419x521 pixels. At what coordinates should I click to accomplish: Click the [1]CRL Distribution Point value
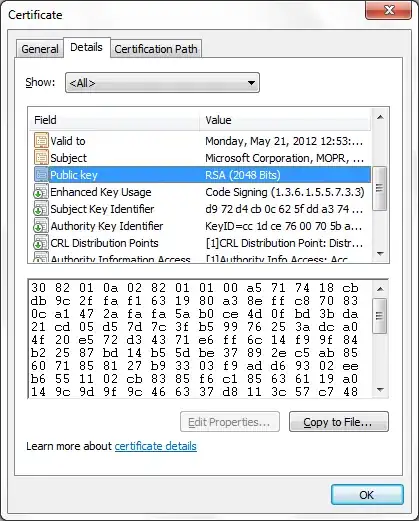(x=284, y=243)
